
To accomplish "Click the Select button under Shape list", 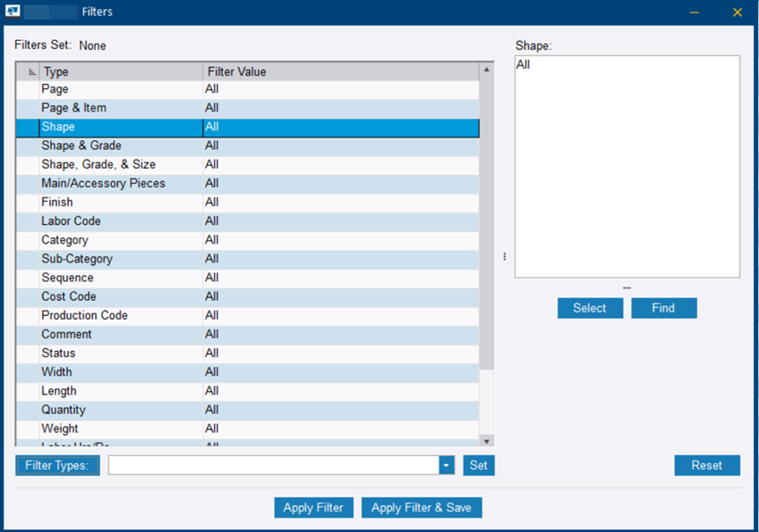I will 589,308.
